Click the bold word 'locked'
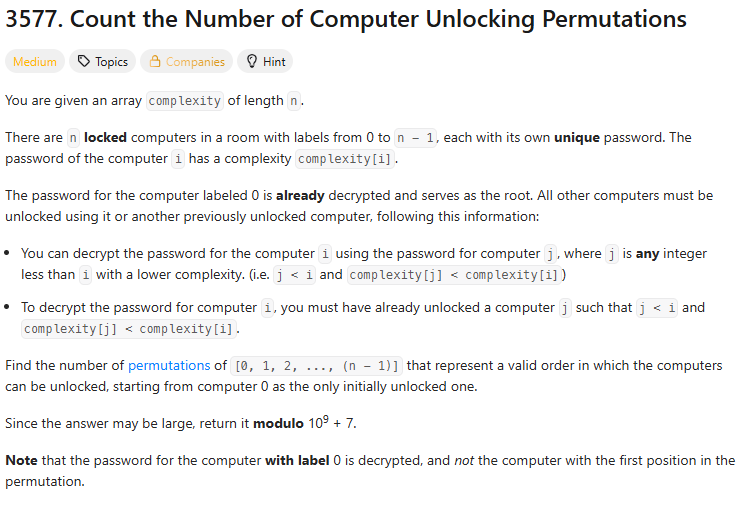 coord(105,138)
